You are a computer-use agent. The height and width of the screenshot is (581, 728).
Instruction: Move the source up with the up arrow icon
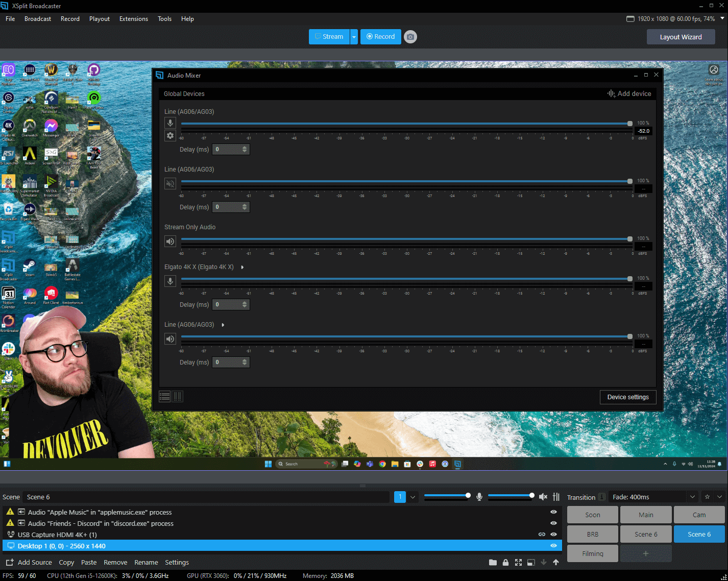click(x=556, y=563)
